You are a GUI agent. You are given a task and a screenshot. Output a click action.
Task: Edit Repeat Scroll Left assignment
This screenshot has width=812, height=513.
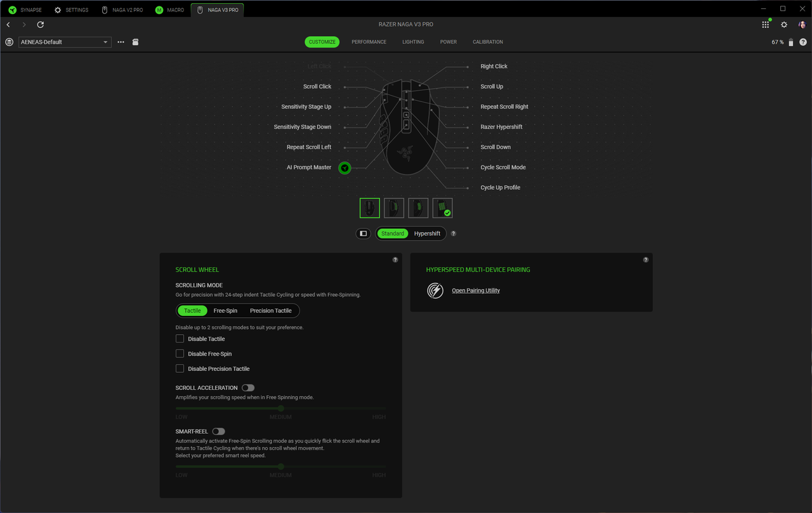click(309, 147)
